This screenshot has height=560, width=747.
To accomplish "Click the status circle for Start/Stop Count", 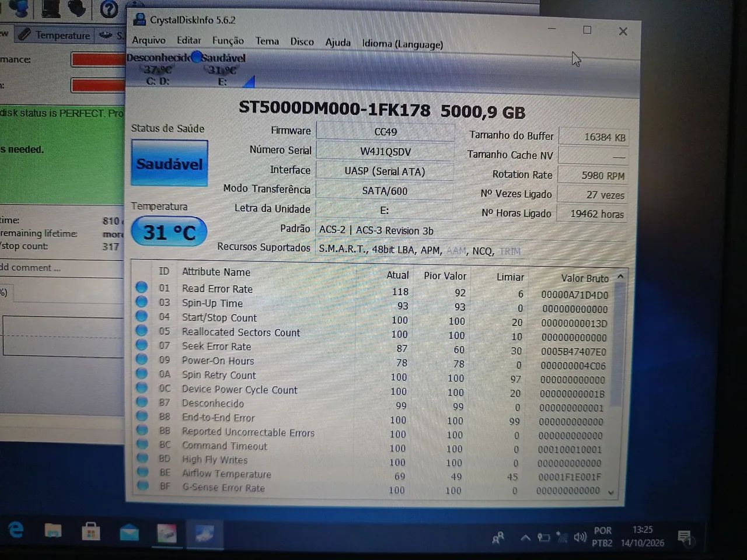I will [x=141, y=316].
